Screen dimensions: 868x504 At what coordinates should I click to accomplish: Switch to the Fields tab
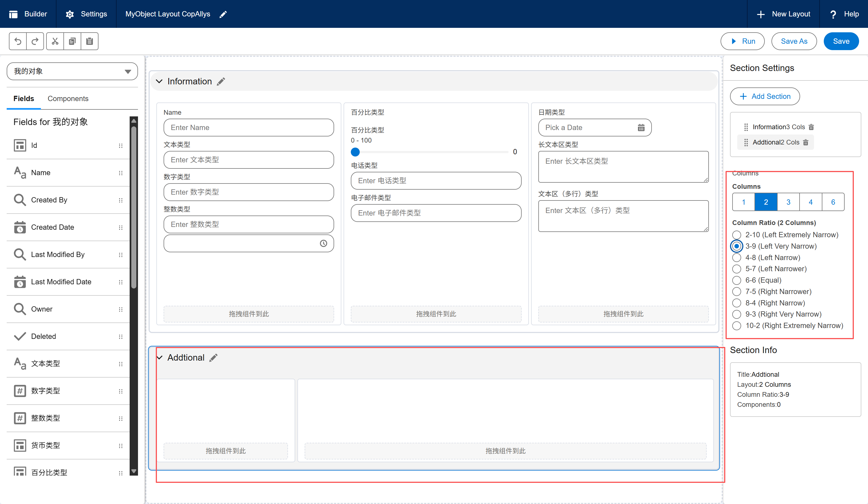(24, 99)
